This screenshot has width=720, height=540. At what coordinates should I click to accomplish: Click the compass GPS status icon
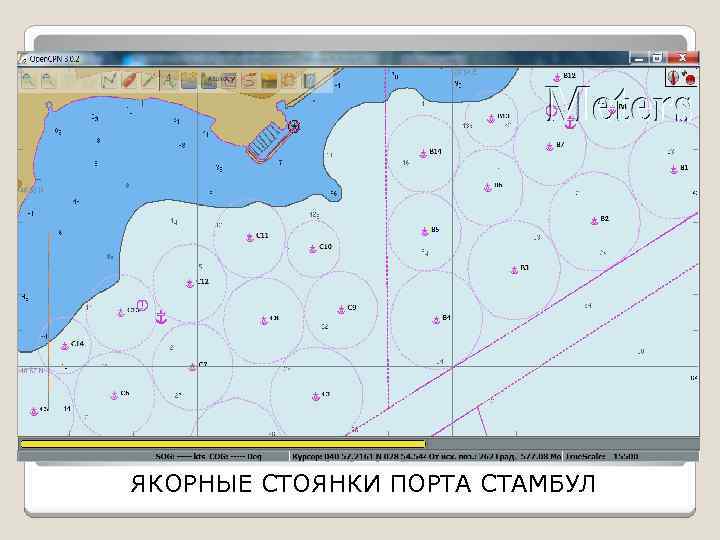pos(674,77)
